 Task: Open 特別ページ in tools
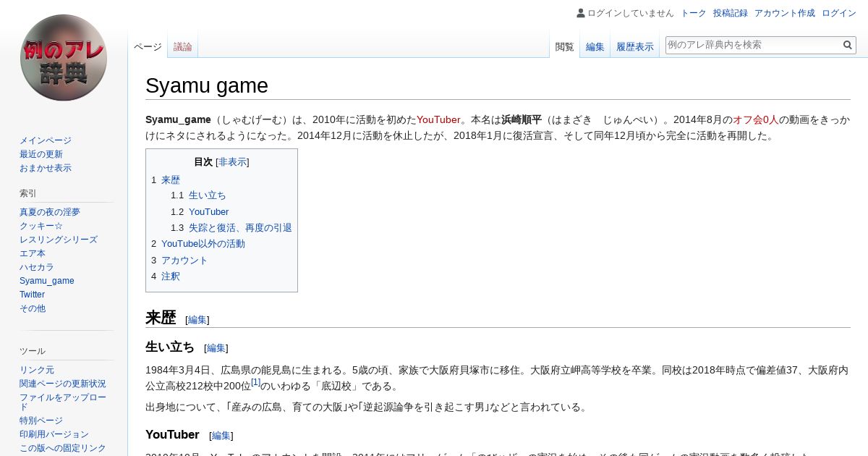point(41,421)
